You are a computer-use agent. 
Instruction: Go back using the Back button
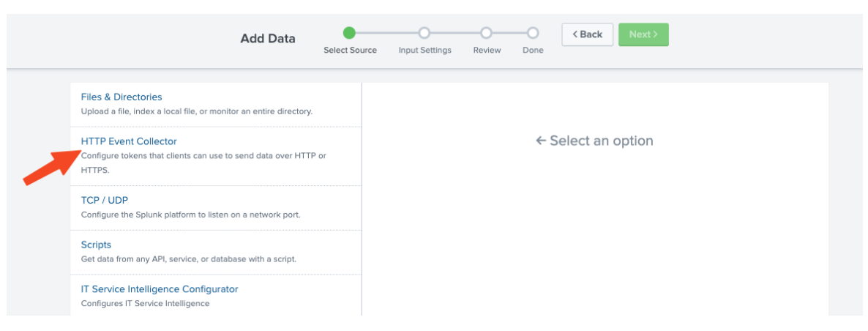pyautogui.click(x=587, y=34)
